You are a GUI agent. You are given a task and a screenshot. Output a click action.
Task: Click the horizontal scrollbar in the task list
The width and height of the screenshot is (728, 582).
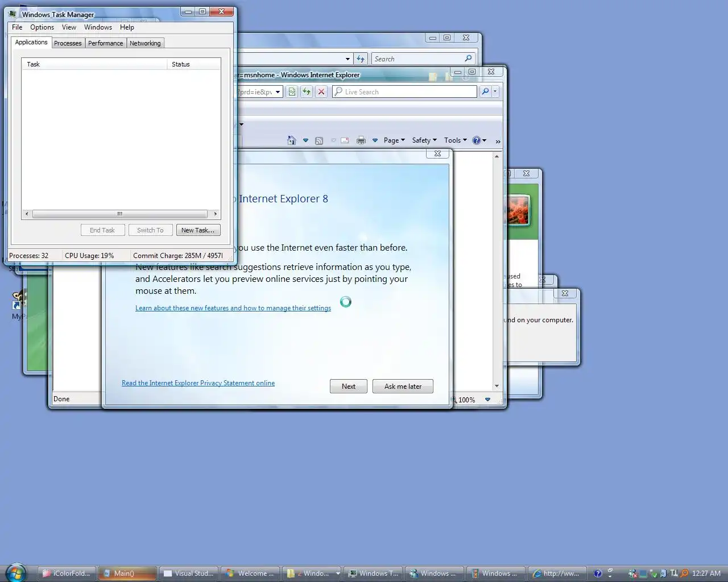pos(120,214)
